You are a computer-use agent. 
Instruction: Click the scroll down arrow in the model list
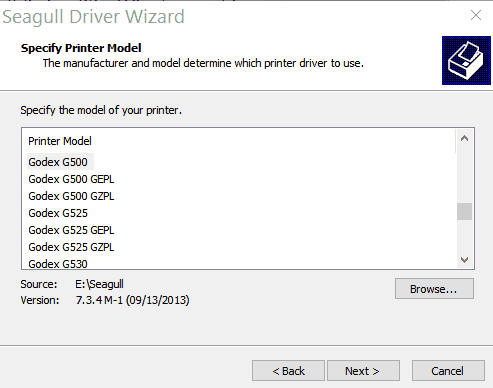464,259
